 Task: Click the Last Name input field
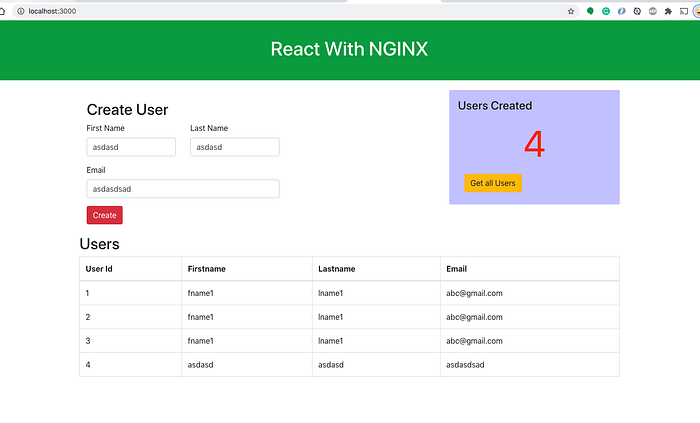click(x=235, y=147)
